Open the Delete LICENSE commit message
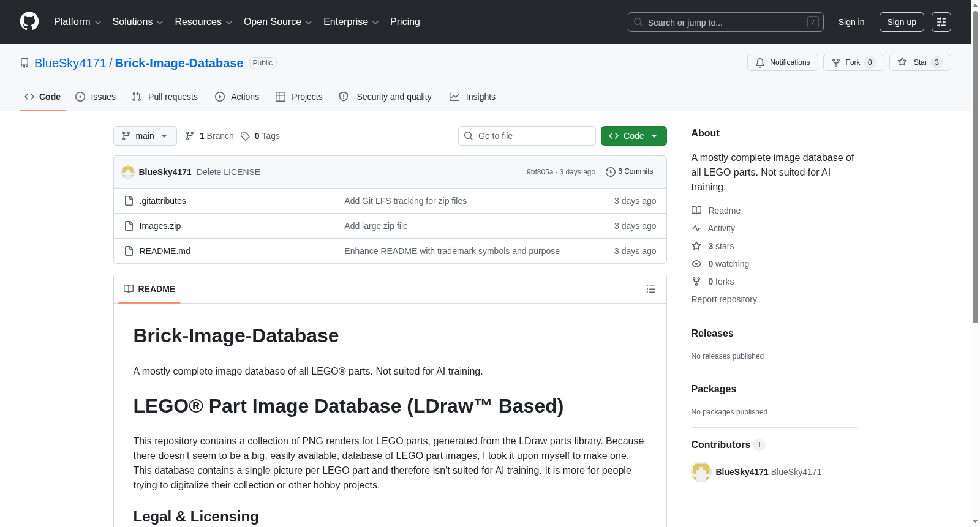Viewport: 980px width, 527px height. click(x=228, y=172)
